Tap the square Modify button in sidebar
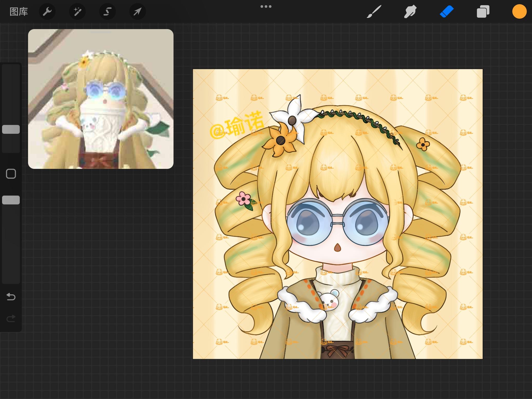The width and height of the screenshot is (532, 399). [11, 174]
